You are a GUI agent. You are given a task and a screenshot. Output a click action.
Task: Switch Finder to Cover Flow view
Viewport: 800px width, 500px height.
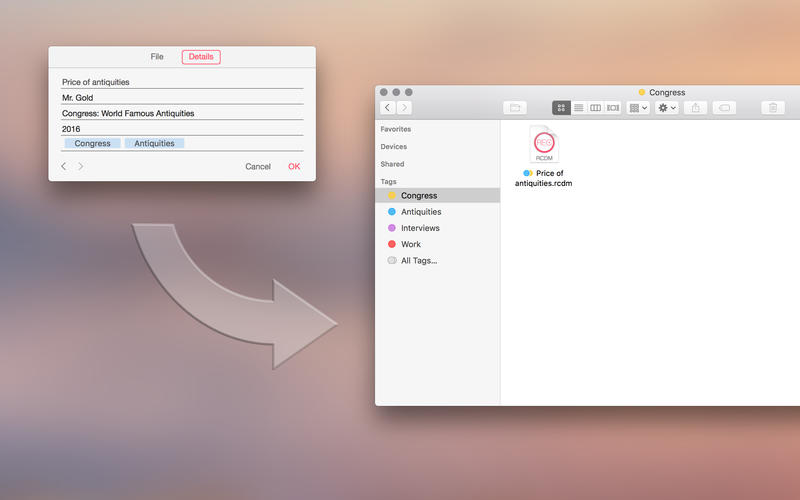[613, 108]
